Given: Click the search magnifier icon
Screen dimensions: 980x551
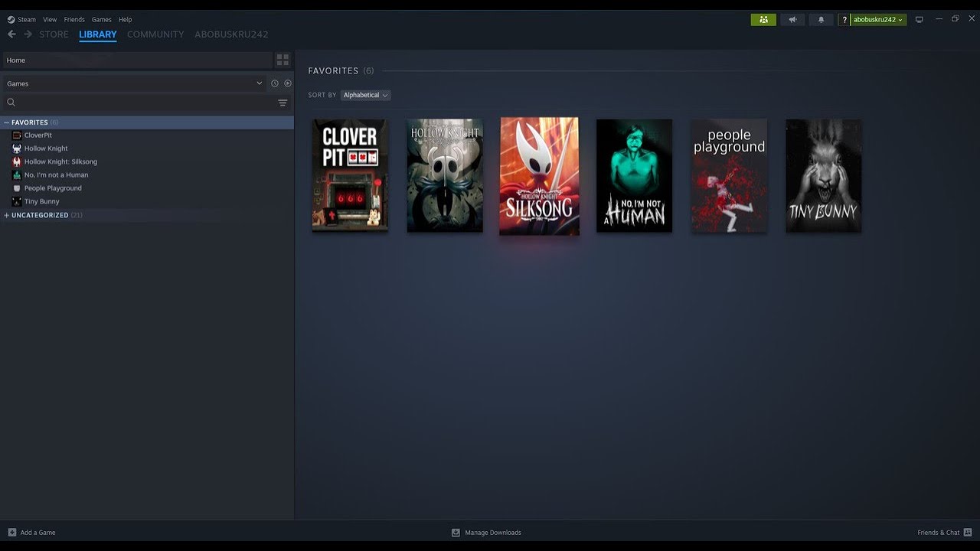Looking at the screenshot, I should click(11, 103).
